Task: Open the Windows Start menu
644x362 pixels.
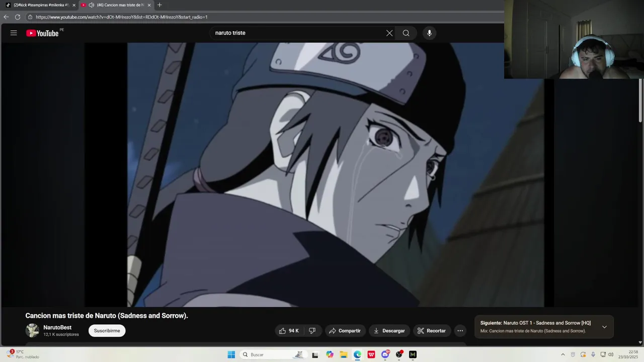Action: (x=231, y=354)
